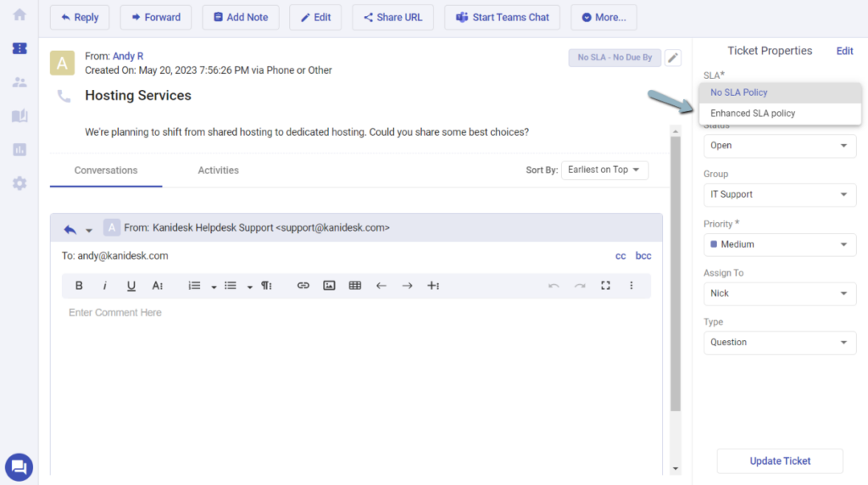Insert a numbered list
The image size is (868, 485).
[x=194, y=286]
